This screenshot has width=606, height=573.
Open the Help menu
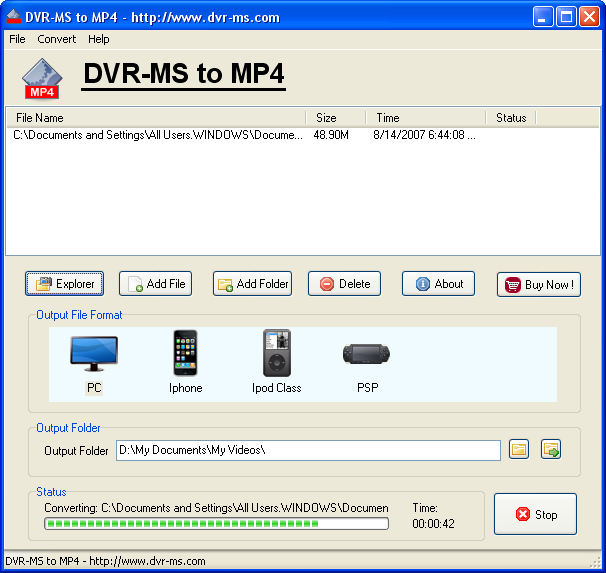click(99, 39)
